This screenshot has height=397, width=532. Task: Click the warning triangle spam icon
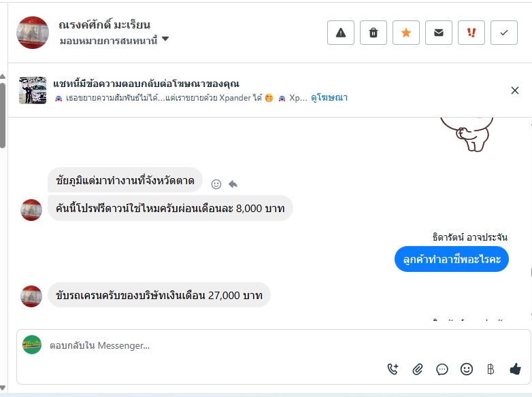click(341, 33)
